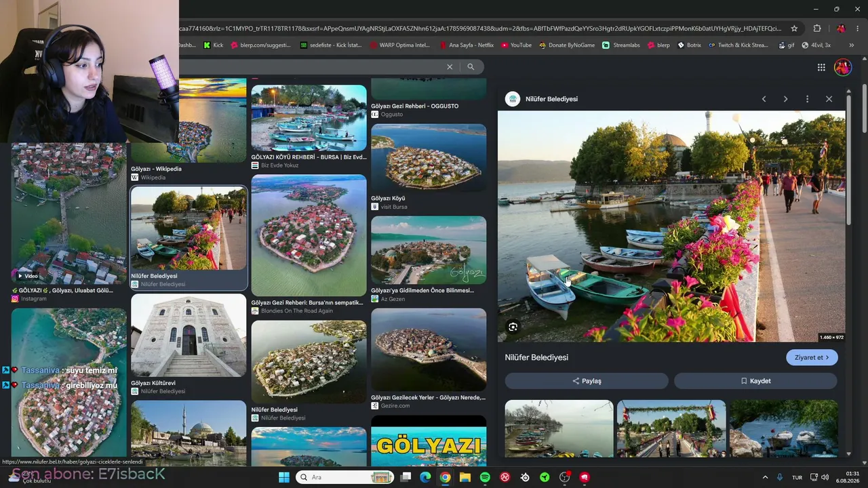Open the TUR keyboard language switcher
868x488 pixels.
(x=797, y=477)
